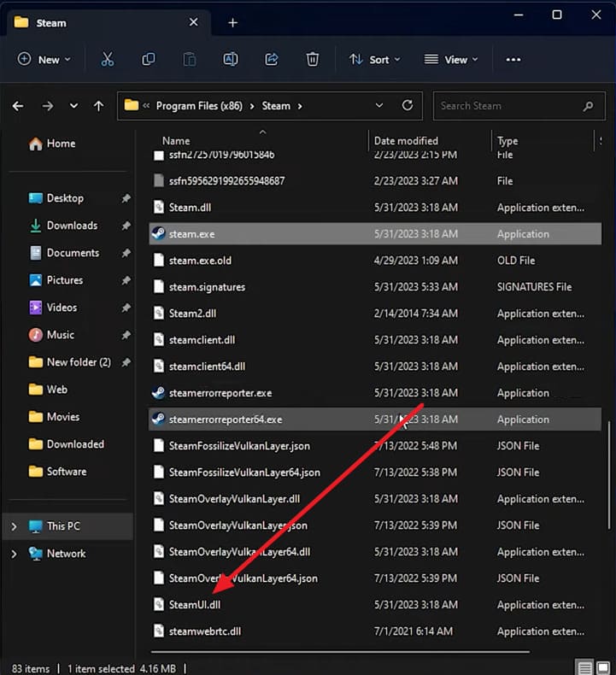Sort by the Name column header
The image size is (616, 675).
pos(176,141)
